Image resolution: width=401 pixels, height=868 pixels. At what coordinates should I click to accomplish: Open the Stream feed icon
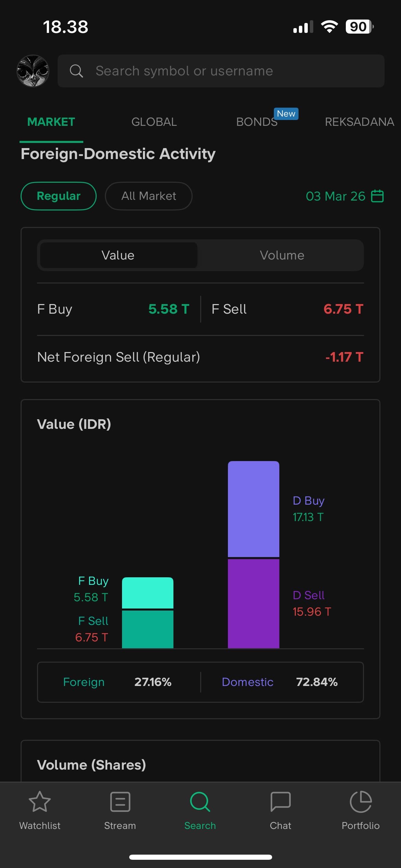tap(120, 802)
